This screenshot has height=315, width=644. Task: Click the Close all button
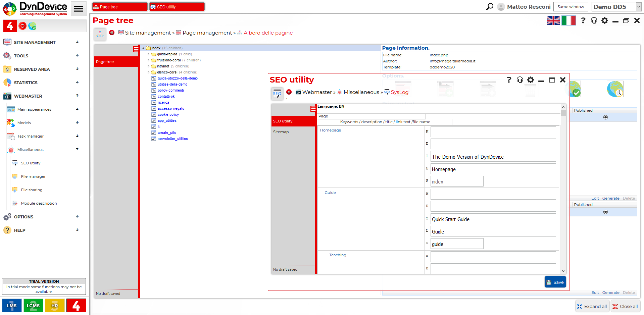tap(625, 306)
